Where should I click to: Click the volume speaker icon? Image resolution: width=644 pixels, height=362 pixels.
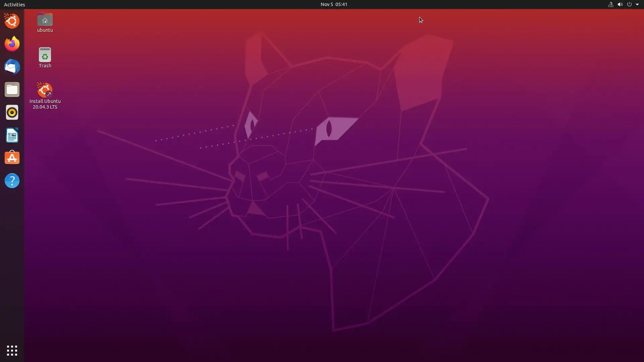620,4
